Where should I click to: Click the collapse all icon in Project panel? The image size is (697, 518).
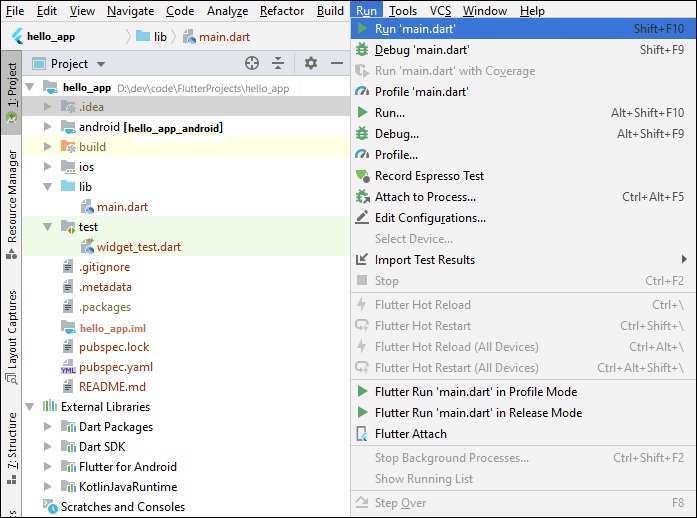pyautogui.click(x=278, y=64)
